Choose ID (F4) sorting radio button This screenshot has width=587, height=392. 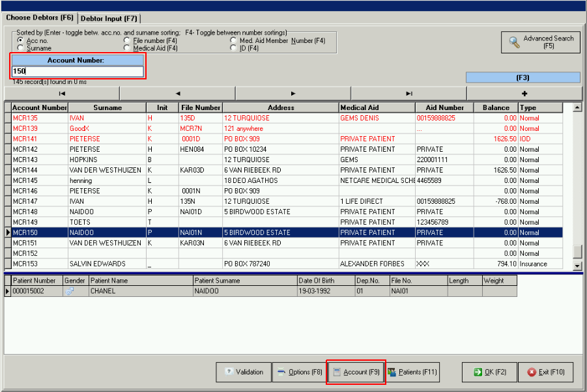coord(234,48)
